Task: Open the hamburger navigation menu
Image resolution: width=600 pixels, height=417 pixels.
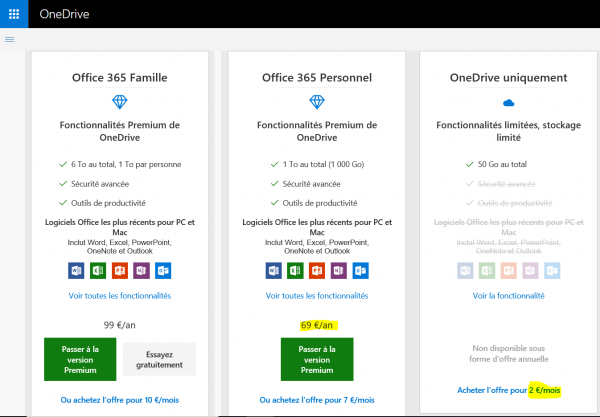Action: pyautogui.click(x=10, y=39)
